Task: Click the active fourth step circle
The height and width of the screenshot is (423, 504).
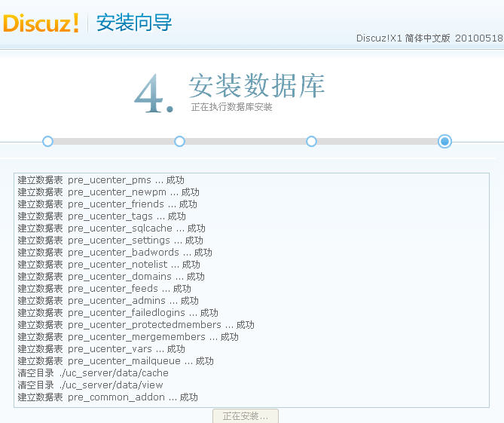Action: coord(444,141)
